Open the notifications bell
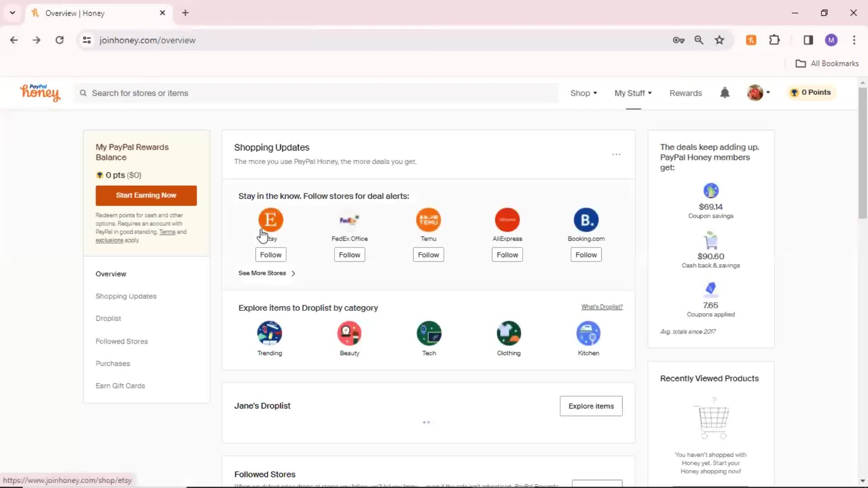This screenshot has width=868, height=488. (x=725, y=93)
